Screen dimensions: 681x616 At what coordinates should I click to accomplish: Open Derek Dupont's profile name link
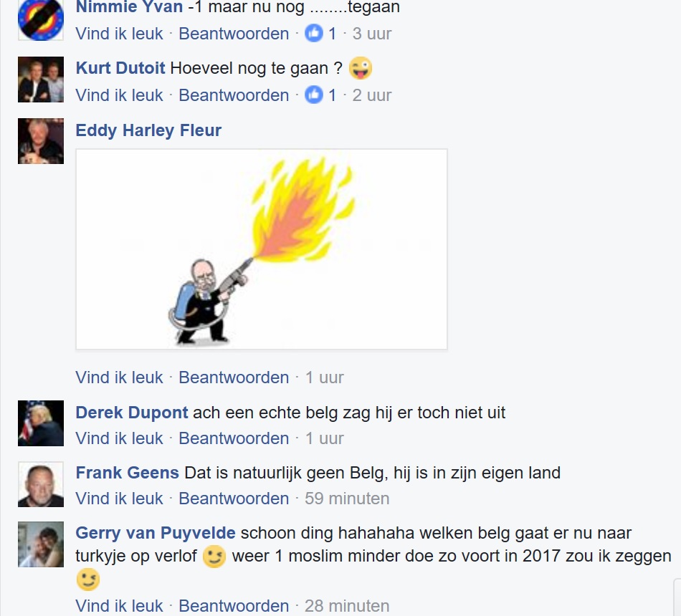coord(132,413)
